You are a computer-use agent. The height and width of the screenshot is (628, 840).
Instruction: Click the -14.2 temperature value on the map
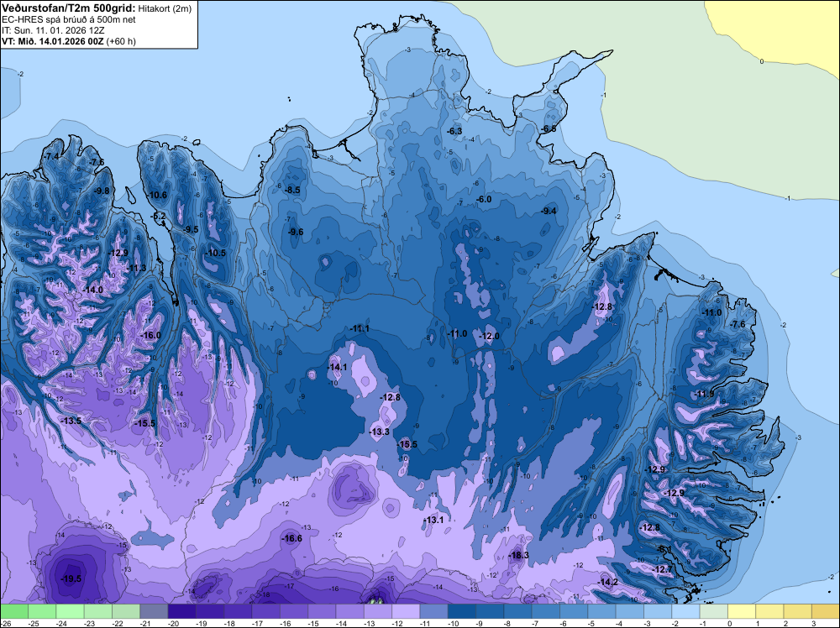tap(608, 582)
